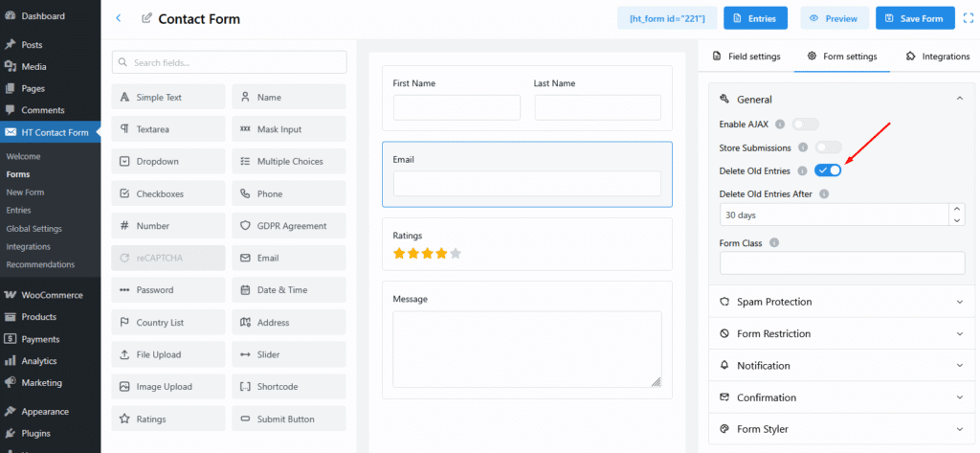The image size is (980, 453).
Task: Toggle fullscreen mode icon
Action: coord(967,18)
